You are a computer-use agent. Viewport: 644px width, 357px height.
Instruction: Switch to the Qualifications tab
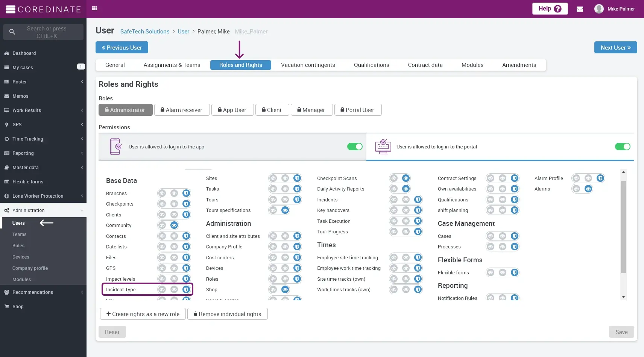click(x=371, y=65)
